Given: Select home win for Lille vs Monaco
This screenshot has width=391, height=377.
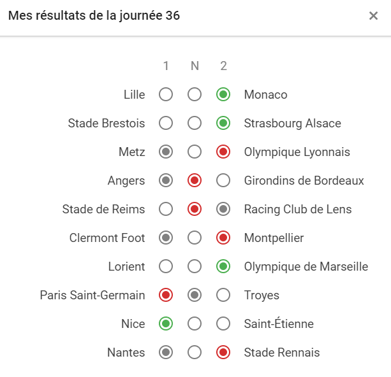Looking at the screenshot, I should pyautogui.click(x=166, y=95).
